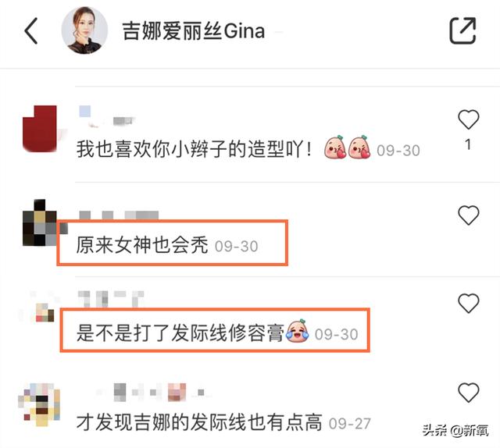Open the share icon at top right
The height and width of the screenshot is (448, 500).
462,30
